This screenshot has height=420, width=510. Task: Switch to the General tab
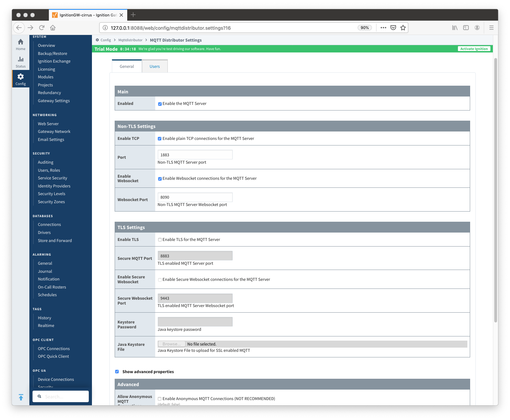coord(127,66)
